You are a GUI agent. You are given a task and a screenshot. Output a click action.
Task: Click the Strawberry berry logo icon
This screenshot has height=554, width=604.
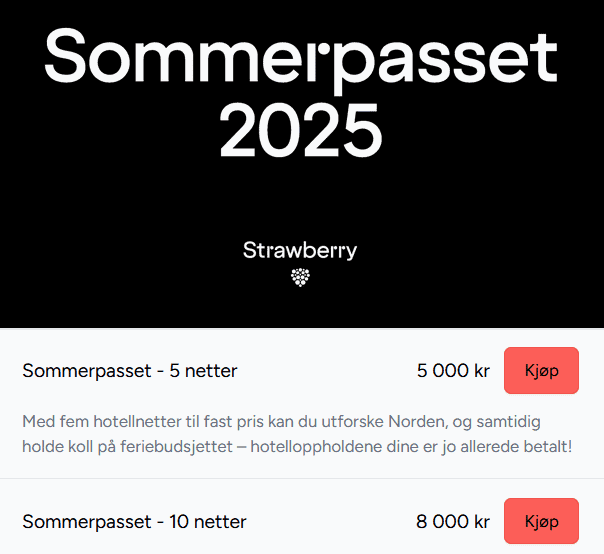point(300,277)
